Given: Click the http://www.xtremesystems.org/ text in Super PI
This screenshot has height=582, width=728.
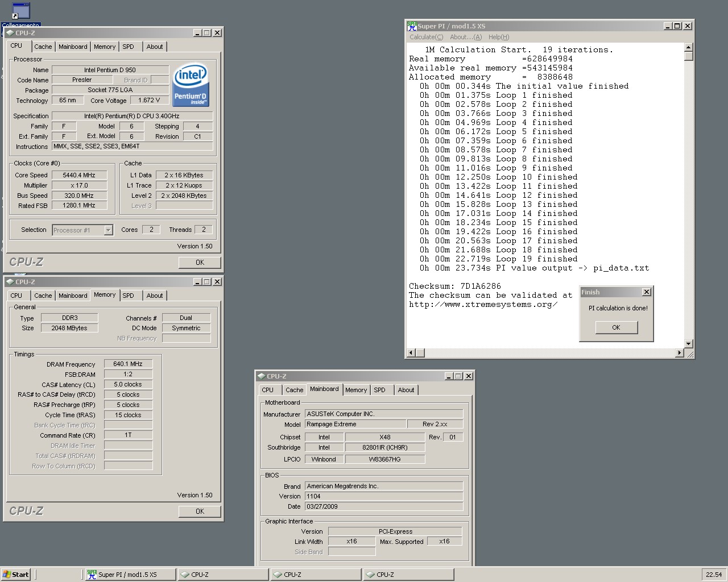Looking at the screenshot, I should tap(483, 304).
